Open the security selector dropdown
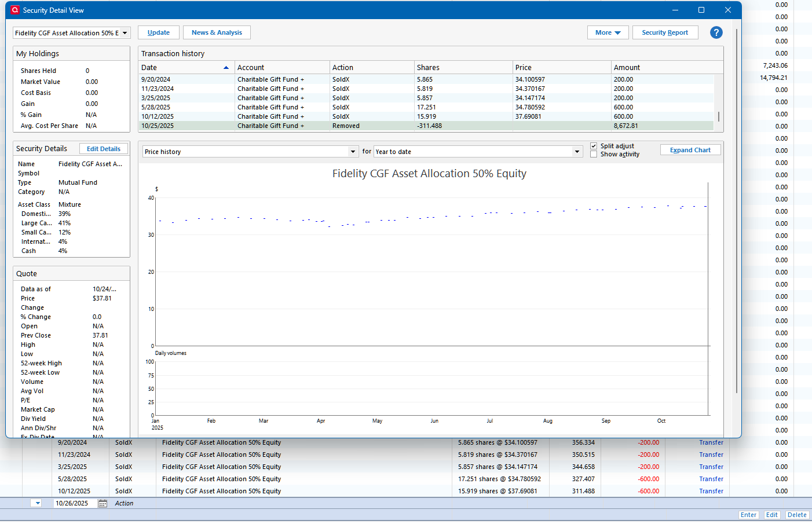 (125, 33)
